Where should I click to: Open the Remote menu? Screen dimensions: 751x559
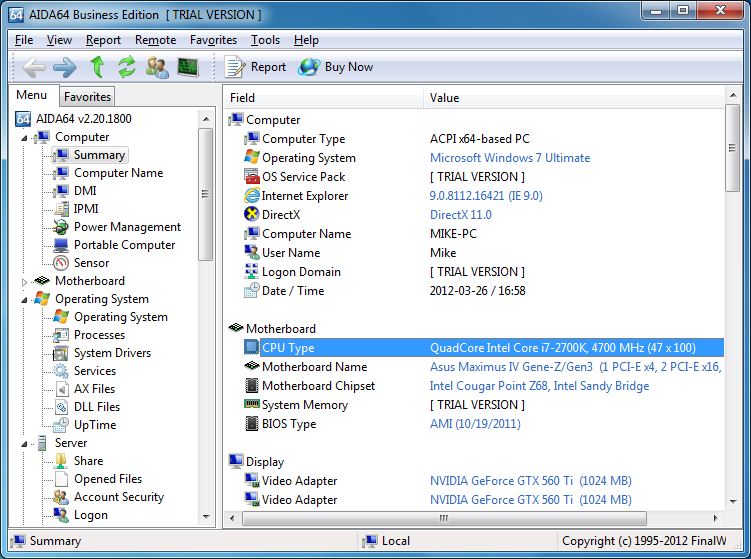click(x=155, y=40)
